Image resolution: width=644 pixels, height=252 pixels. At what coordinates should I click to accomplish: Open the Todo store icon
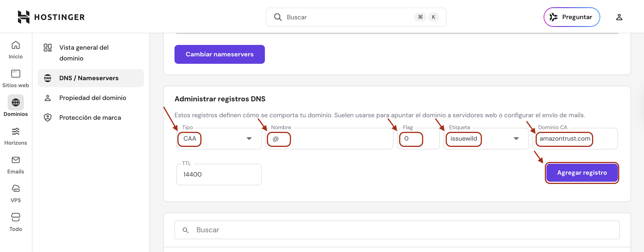coord(16,217)
